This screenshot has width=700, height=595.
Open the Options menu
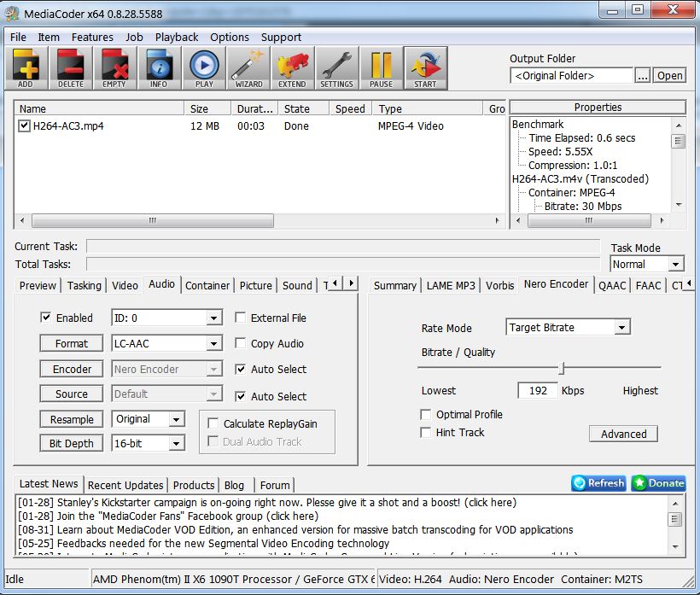click(230, 37)
